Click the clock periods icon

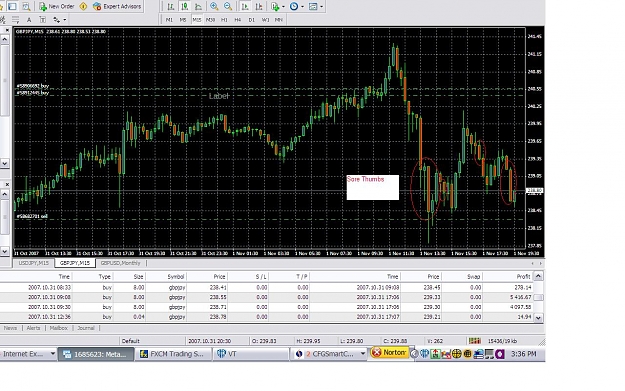click(x=294, y=6)
